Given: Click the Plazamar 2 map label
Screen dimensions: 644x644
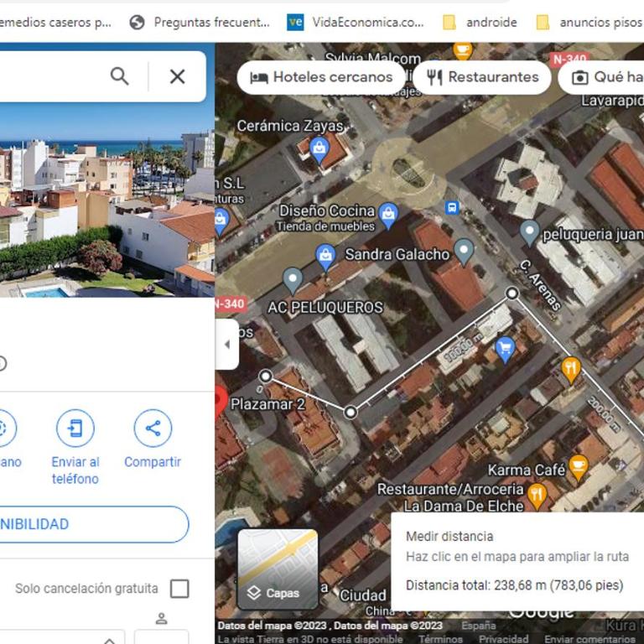Looking at the screenshot, I should click(x=267, y=404).
